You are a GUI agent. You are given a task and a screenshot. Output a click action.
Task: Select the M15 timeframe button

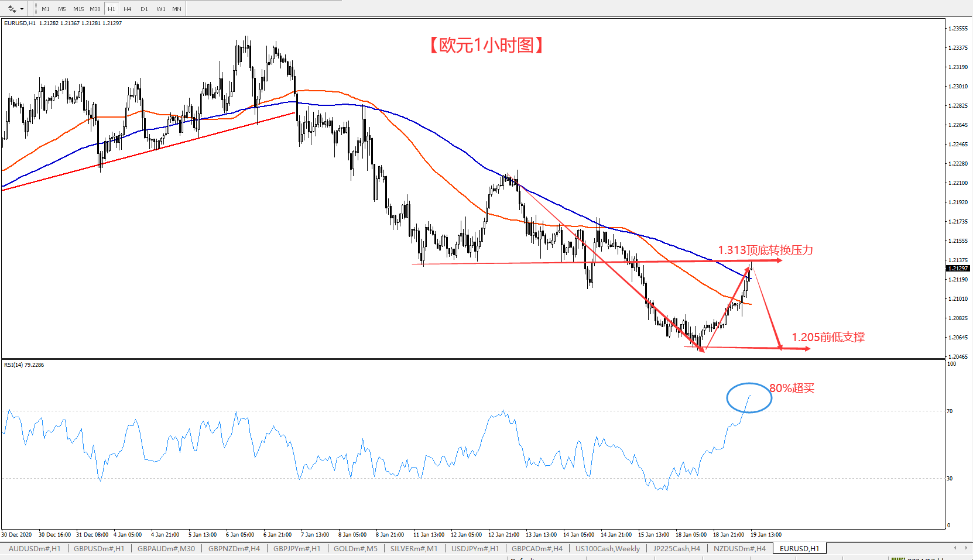(x=78, y=9)
